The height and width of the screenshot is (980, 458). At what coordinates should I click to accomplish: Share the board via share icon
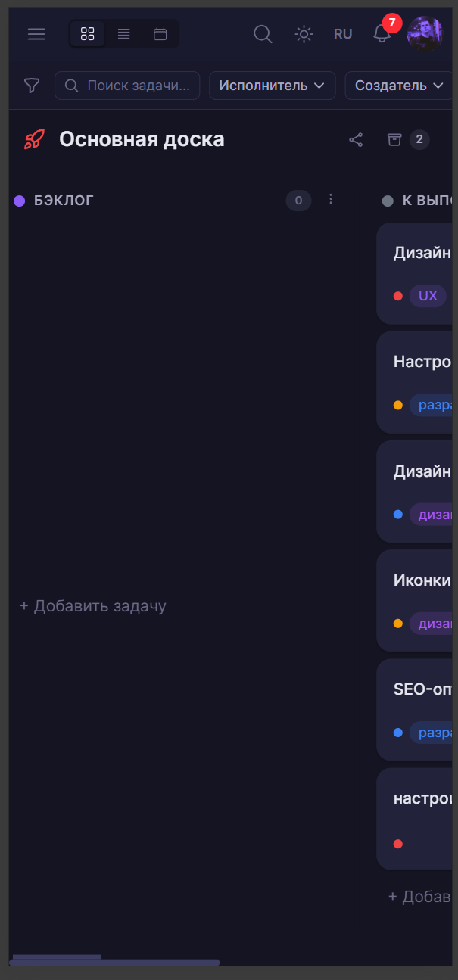[356, 139]
